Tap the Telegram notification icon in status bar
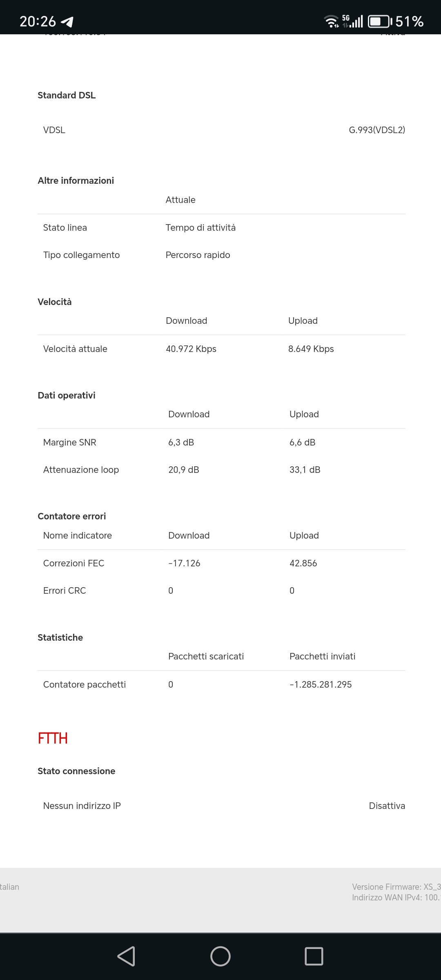This screenshot has width=441, height=980. point(67,22)
